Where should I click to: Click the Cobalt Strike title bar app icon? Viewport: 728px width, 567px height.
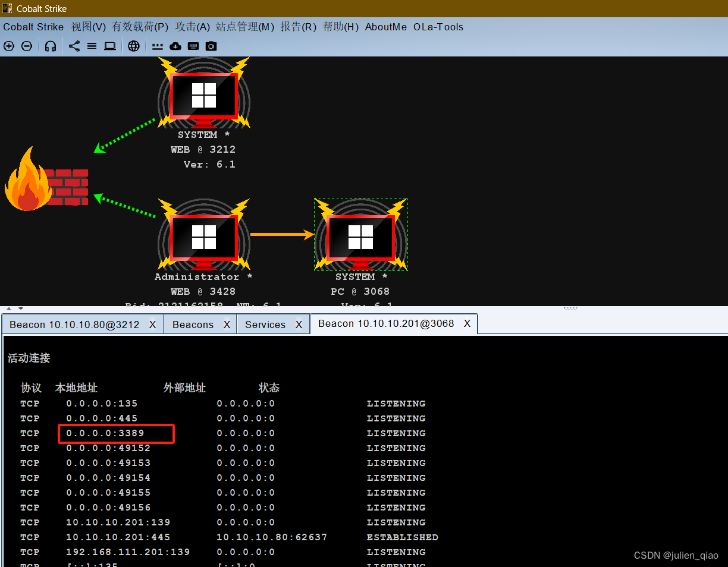pos(7,8)
